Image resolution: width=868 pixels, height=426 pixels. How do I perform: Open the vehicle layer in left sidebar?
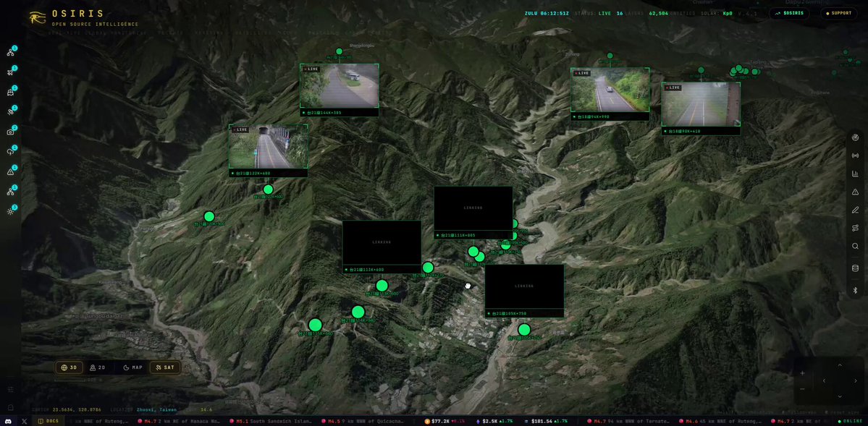click(11, 93)
